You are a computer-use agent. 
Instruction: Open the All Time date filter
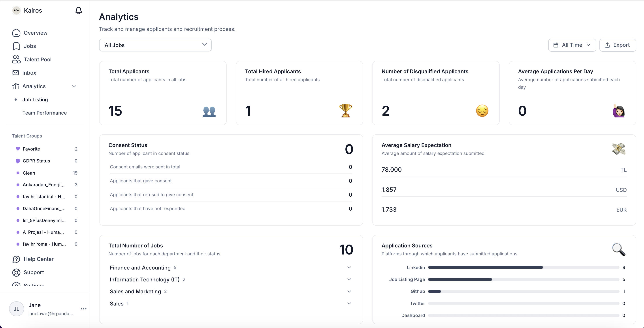pyautogui.click(x=572, y=45)
